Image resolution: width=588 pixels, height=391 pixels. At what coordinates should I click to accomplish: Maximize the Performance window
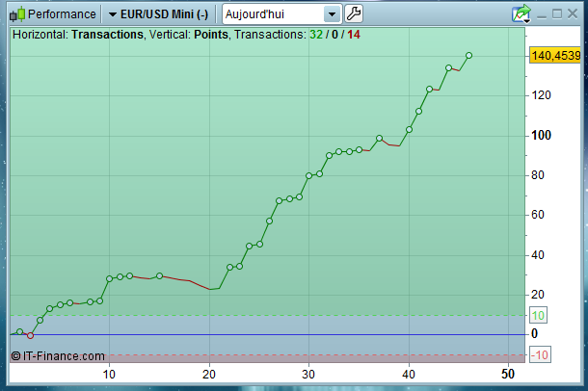[557, 14]
